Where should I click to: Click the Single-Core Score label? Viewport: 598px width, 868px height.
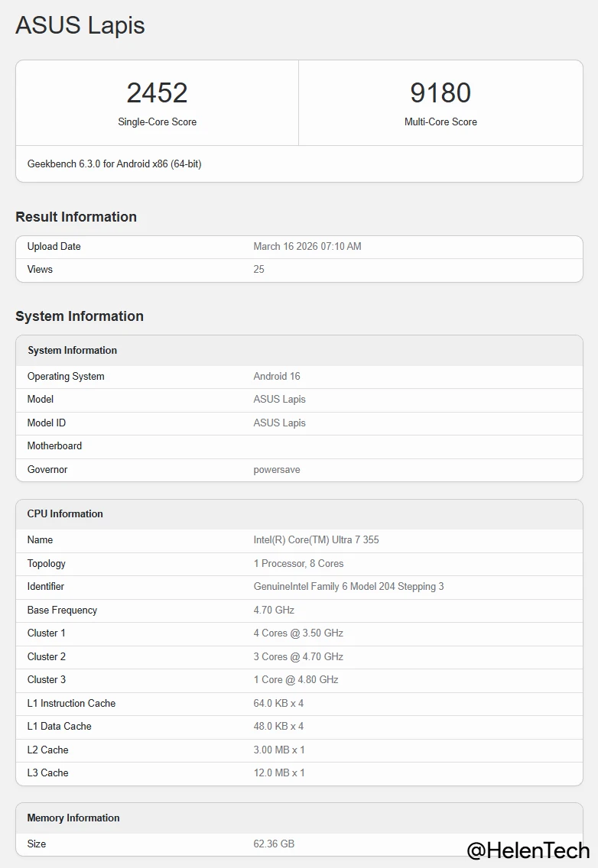click(157, 121)
